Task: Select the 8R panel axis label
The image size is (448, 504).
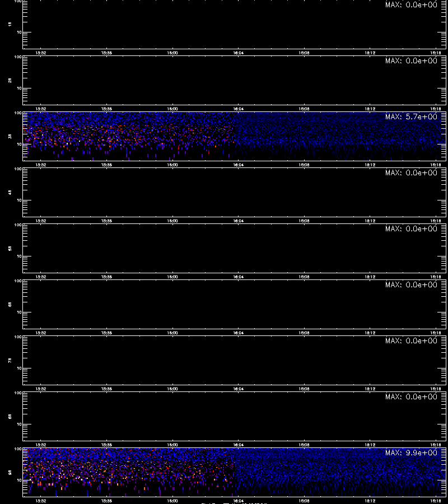Action: [10, 416]
